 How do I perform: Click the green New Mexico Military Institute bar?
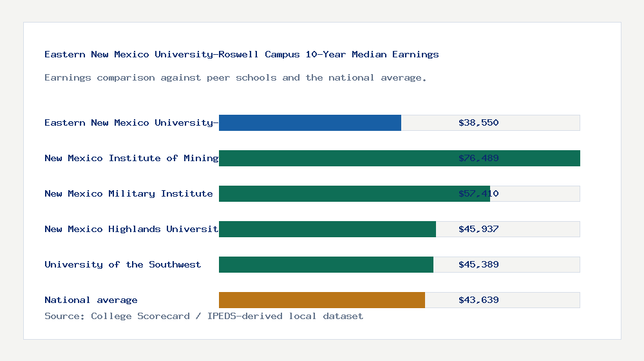point(354,193)
